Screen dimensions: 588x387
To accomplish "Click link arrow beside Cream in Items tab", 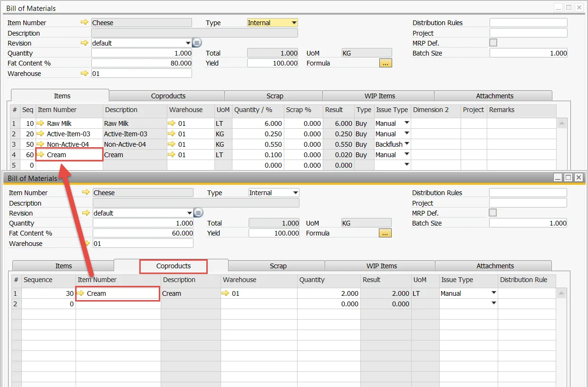I will [41, 155].
